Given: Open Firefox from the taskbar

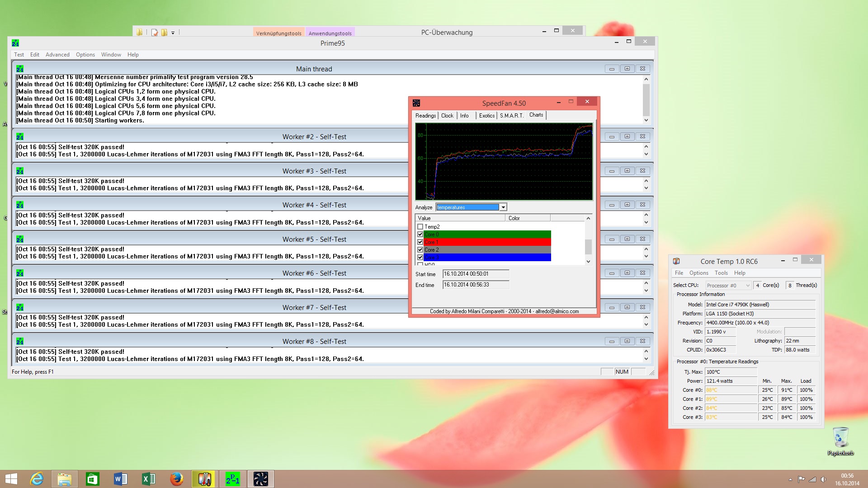Looking at the screenshot, I should 176,479.
